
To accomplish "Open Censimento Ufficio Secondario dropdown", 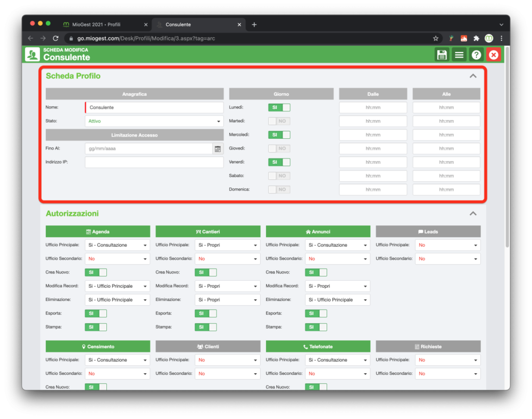I will tap(118, 374).
